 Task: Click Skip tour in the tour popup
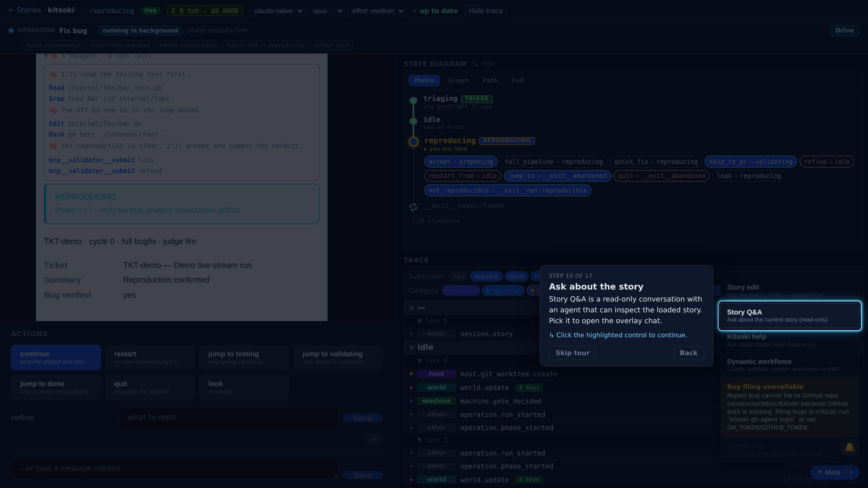pos(572,353)
